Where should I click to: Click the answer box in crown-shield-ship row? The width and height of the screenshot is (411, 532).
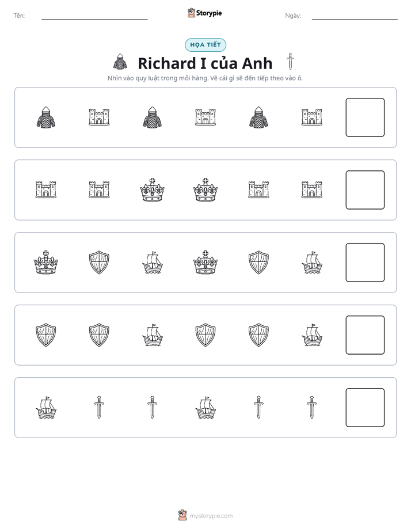365,263
